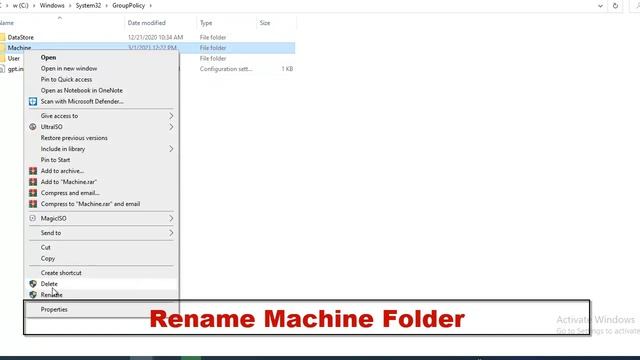Sort by the Size column header
640x360 pixels.
pyautogui.click(x=265, y=23)
